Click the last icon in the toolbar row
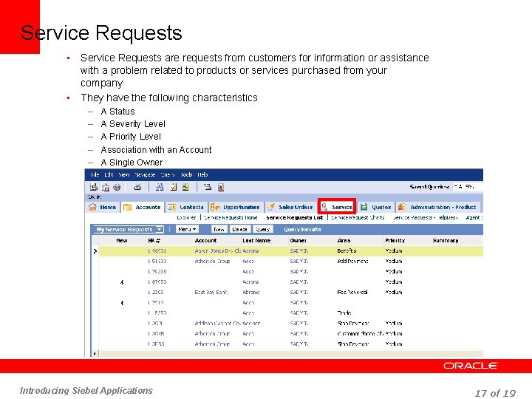This screenshot has height=399, width=532. 220,187
